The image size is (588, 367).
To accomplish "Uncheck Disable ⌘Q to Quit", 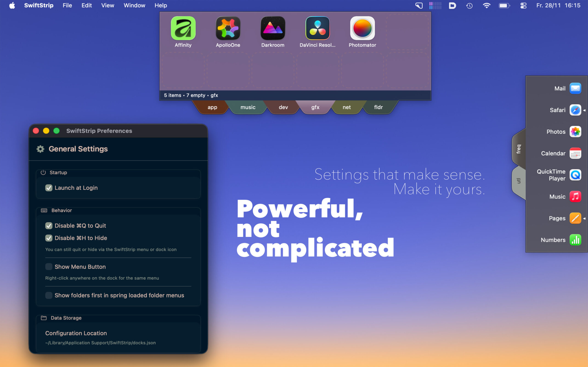I will pos(49,226).
